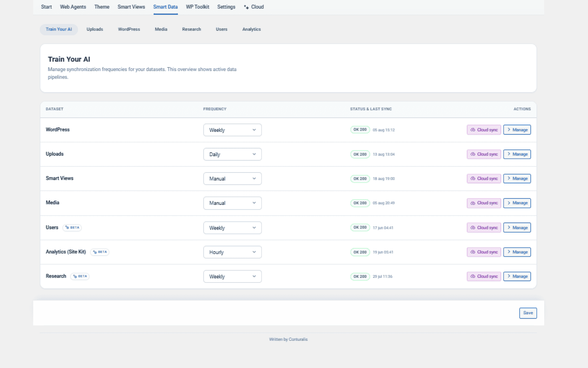This screenshot has width=588, height=368.
Task: Click the last sync time 13 aug 13:04
Action: 384,155
